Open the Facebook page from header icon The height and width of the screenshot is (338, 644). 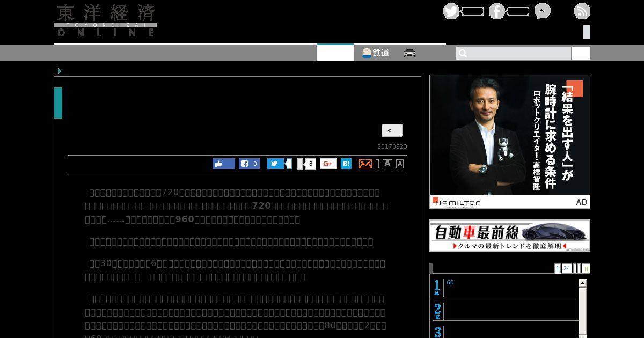tap(496, 11)
